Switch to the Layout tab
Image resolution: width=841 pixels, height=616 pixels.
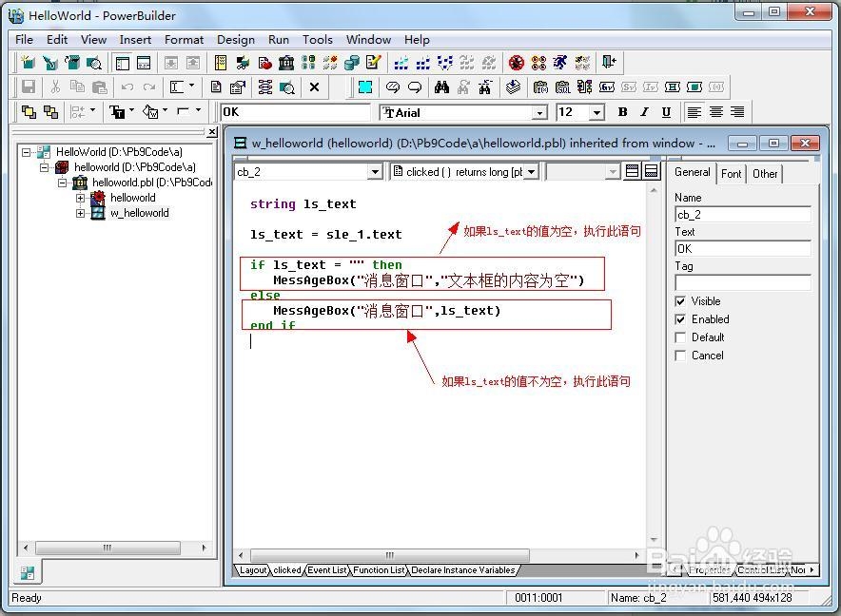[x=253, y=569]
